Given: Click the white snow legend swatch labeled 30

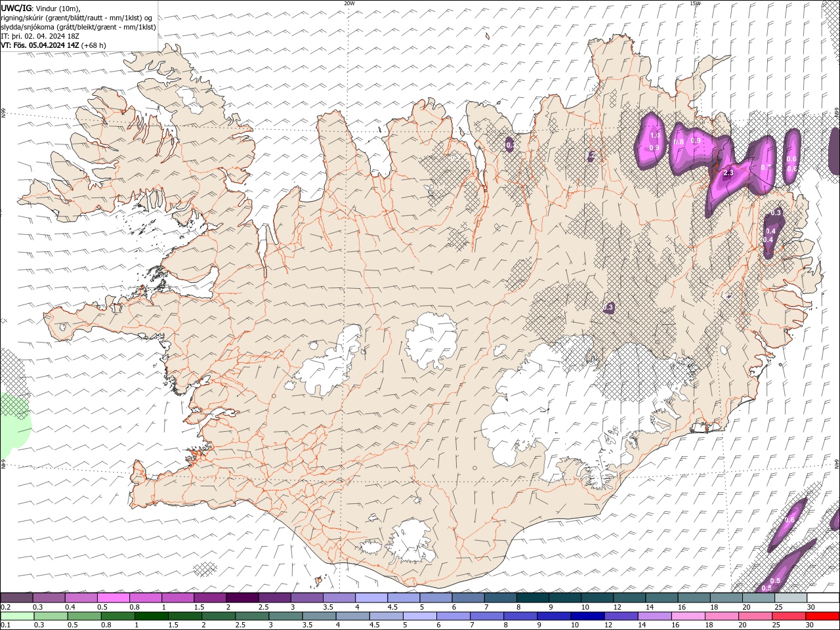Looking at the screenshot, I should [x=823, y=598].
